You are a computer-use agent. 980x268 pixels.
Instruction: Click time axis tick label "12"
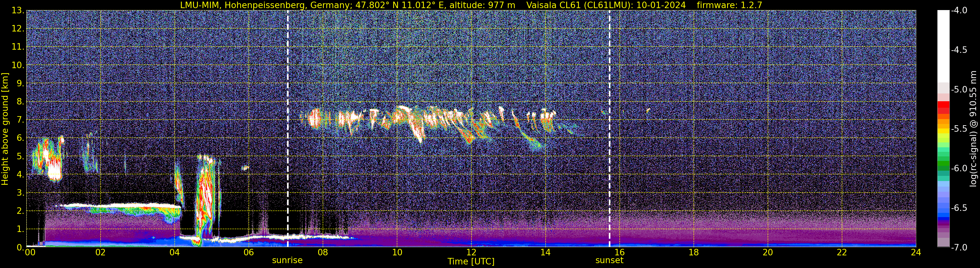click(x=471, y=252)
